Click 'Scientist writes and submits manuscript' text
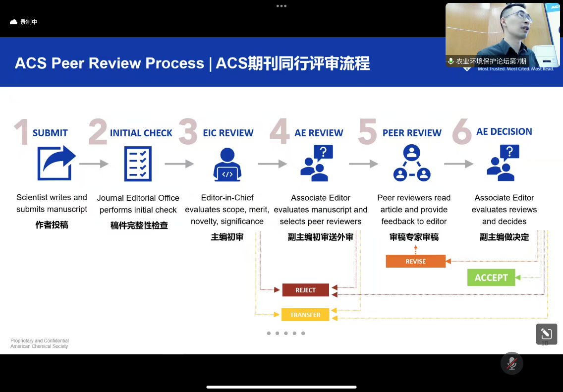 [x=52, y=203]
